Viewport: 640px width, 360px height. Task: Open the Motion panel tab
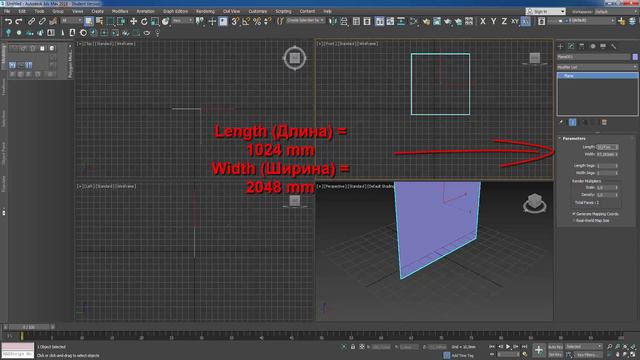[x=593, y=47]
